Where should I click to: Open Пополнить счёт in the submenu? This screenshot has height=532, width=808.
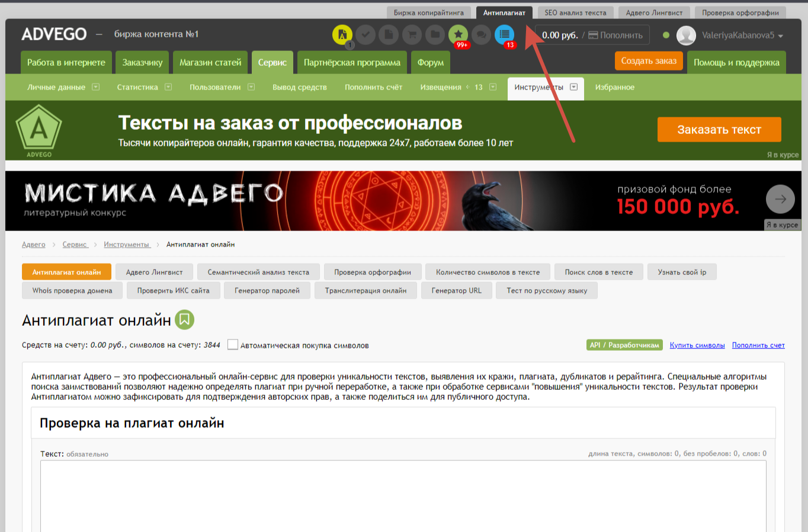coord(373,87)
